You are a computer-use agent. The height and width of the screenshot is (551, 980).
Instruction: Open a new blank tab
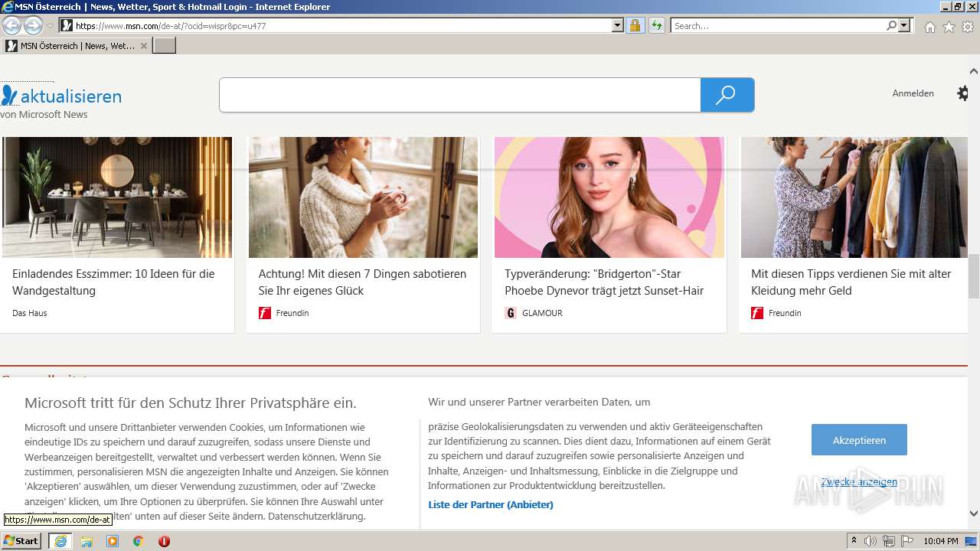coord(165,46)
